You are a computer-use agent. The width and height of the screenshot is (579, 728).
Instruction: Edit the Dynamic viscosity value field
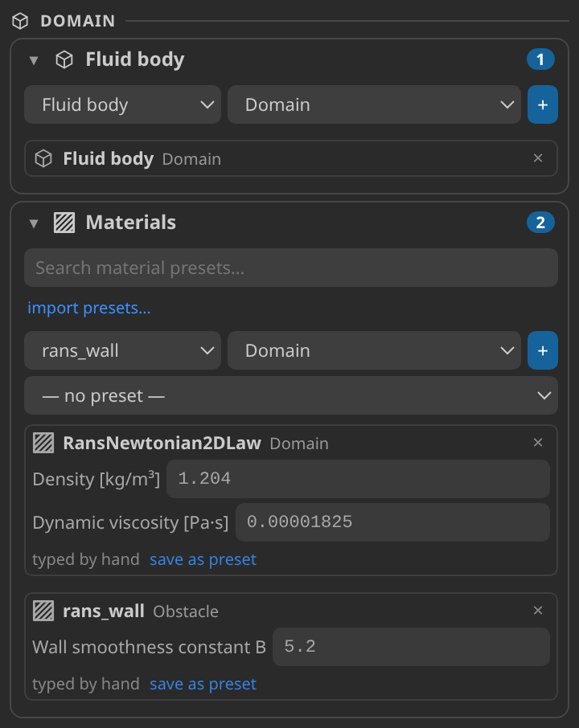pos(392,522)
